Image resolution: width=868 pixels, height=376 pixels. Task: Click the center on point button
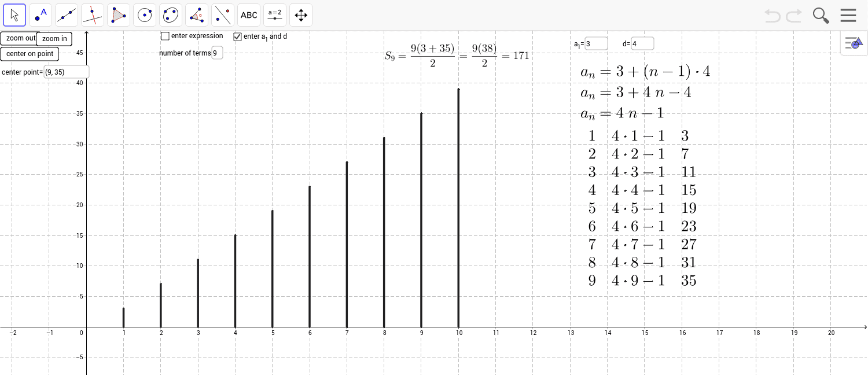tap(30, 54)
